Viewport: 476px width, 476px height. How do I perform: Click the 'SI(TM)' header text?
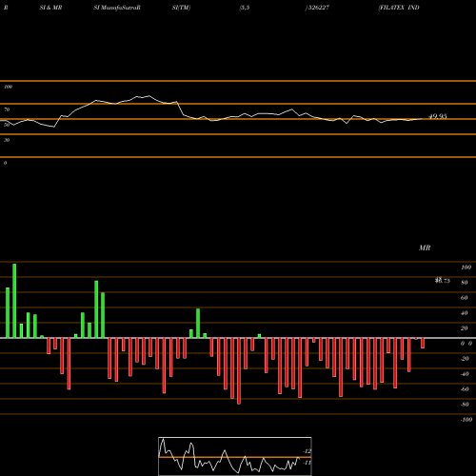coord(181,8)
